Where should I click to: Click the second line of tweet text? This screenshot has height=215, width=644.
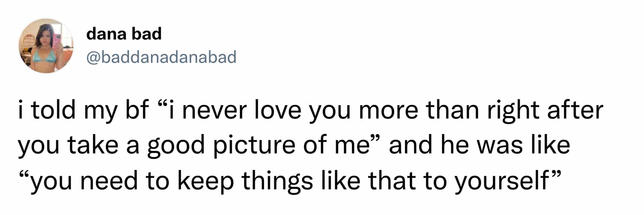click(294, 145)
